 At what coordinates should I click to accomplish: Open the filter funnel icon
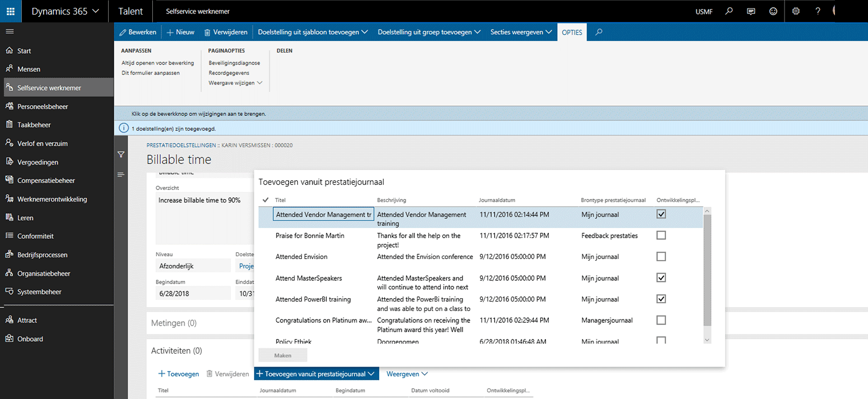120,154
